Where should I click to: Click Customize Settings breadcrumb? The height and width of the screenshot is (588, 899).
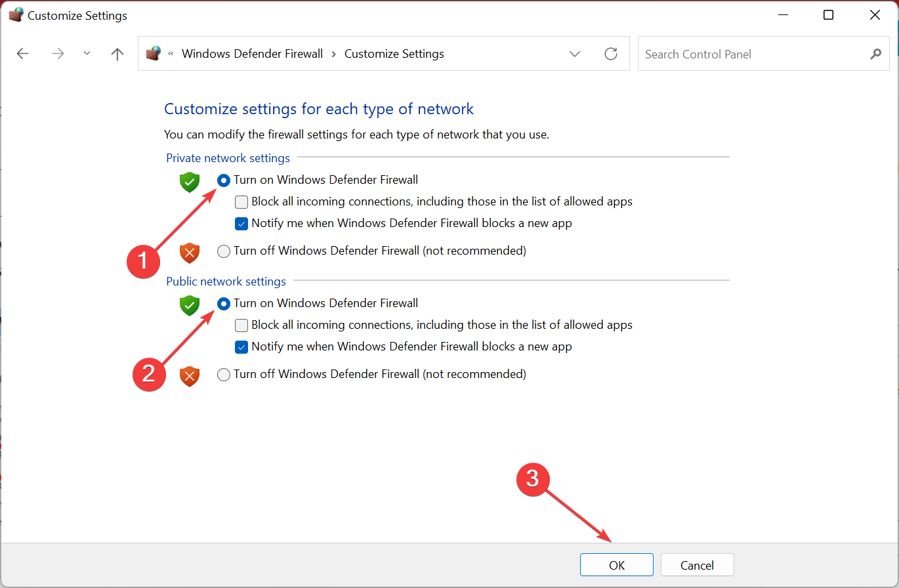click(394, 54)
